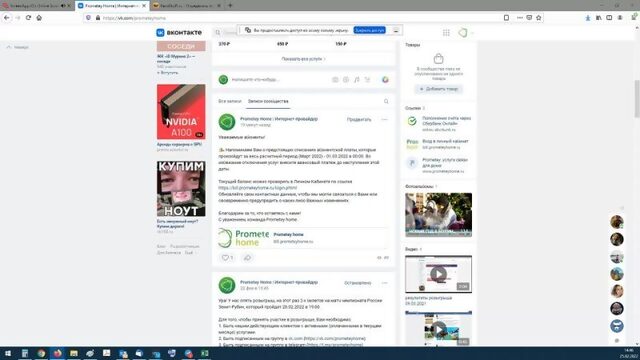Open the page actions three-dot menu in address bar
This screenshot has width=640, height=360.
click(519, 18)
